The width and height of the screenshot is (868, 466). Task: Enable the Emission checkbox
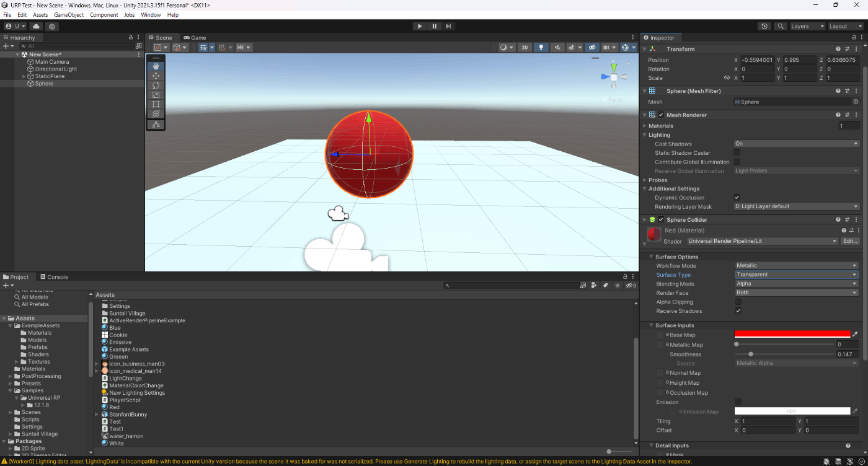pyautogui.click(x=738, y=402)
